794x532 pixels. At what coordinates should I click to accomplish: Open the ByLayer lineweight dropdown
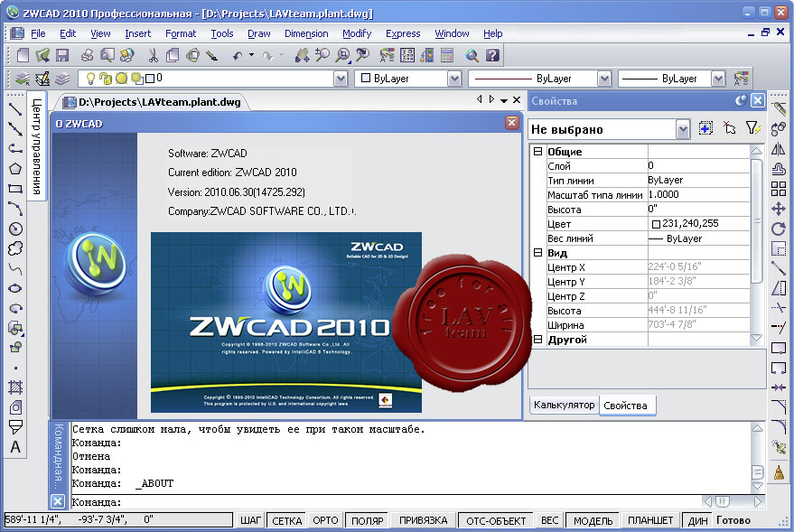pyautogui.click(x=718, y=79)
